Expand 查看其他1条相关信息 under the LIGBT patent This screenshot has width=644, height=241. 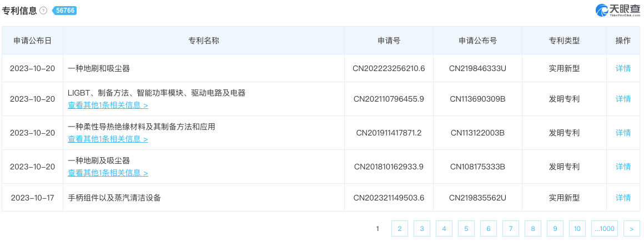pyautogui.click(x=108, y=105)
